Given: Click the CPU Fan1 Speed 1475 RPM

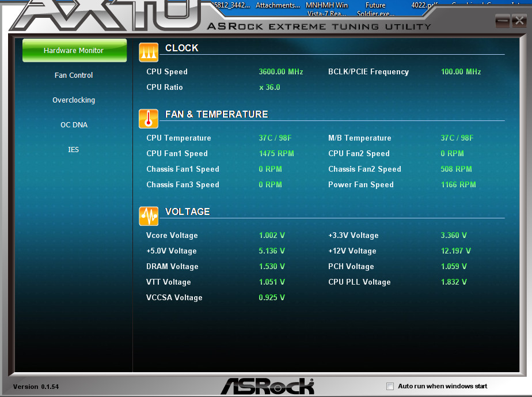Looking at the screenshot, I should click(276, 153).
